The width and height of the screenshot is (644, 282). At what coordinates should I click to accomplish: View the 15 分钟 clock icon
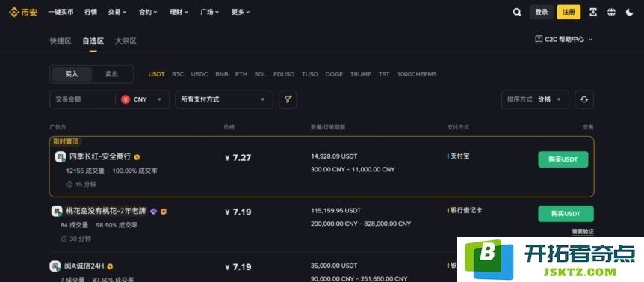pos(69,185)
